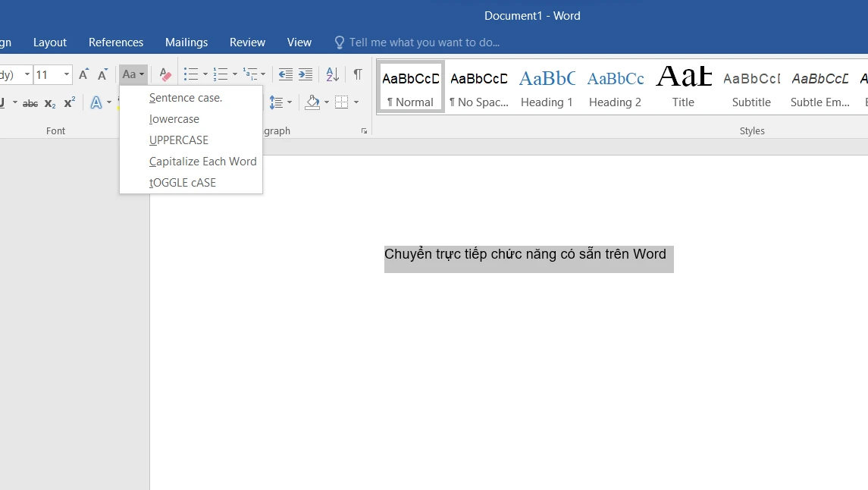
Task: Click the Decrease Font Size icon
Action: (102, 74)
